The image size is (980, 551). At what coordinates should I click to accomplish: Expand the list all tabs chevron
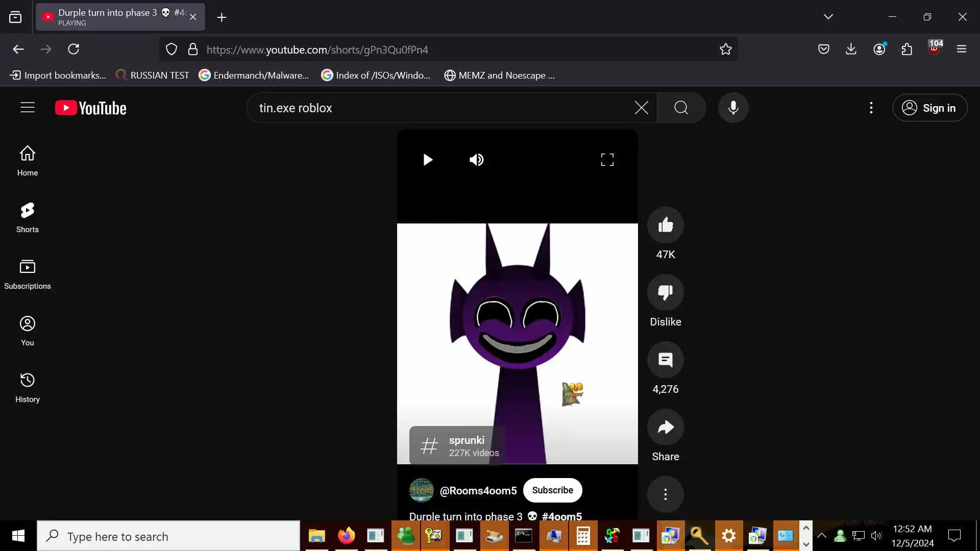[x=828, y=17]
